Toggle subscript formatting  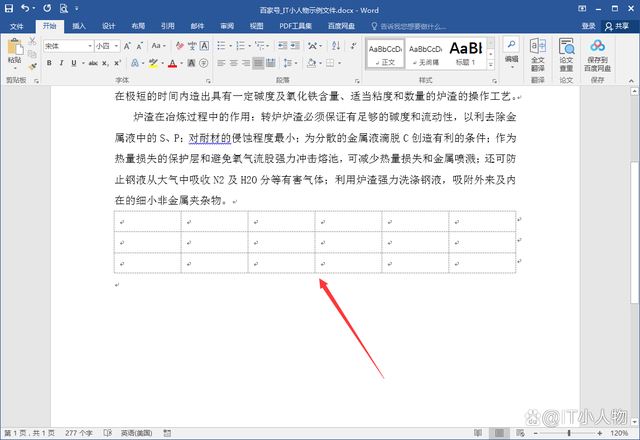click(x=105, y=63)
